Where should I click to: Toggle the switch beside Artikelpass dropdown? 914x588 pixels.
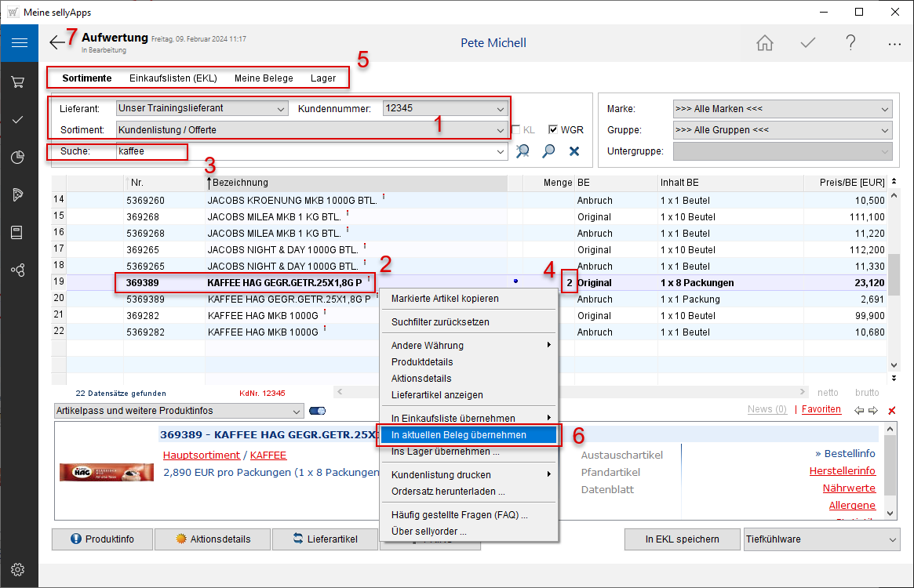pos(318,411)
